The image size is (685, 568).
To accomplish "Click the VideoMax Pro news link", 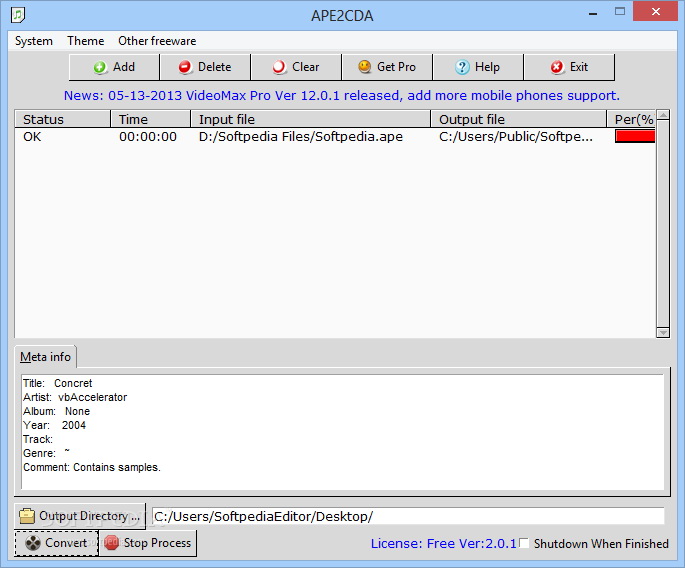I will tap(342, 95).
